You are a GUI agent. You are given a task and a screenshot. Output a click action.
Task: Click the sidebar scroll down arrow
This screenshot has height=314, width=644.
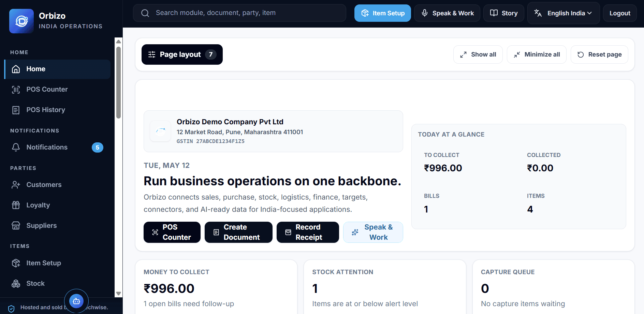coord(118,294)
